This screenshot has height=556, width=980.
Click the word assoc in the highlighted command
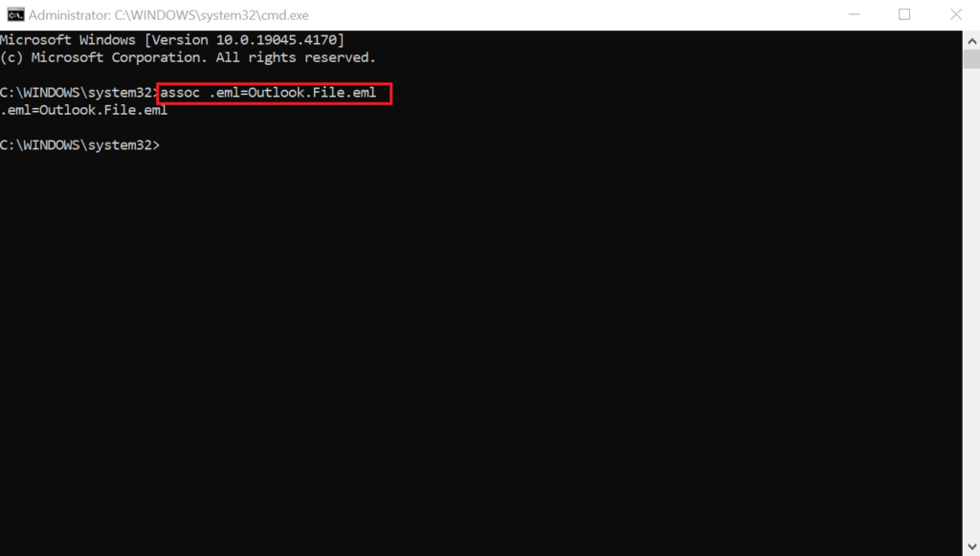tap(180, 93)
